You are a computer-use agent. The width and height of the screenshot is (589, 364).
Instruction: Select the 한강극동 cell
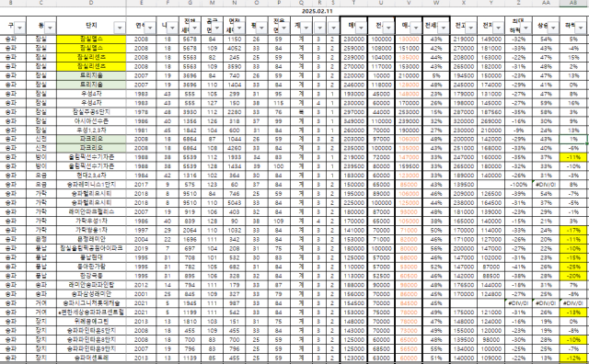tap(91, 276)
